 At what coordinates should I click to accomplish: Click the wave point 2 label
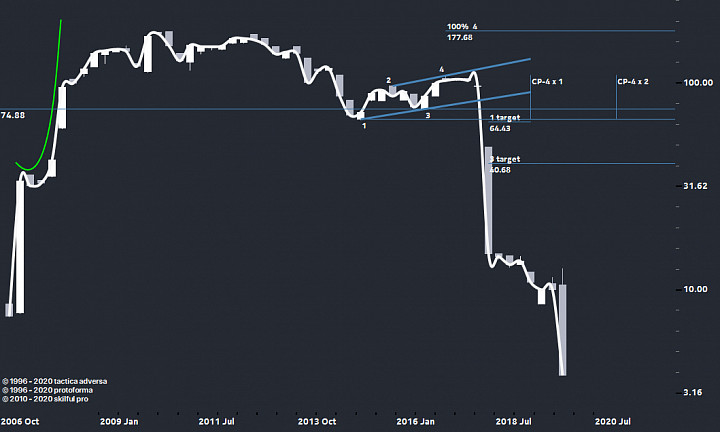[388, 80]
